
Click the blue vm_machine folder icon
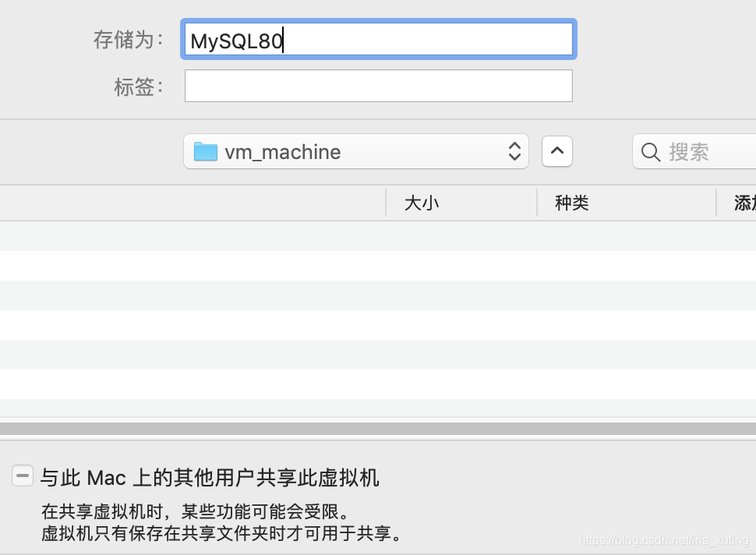coord(206,151)
